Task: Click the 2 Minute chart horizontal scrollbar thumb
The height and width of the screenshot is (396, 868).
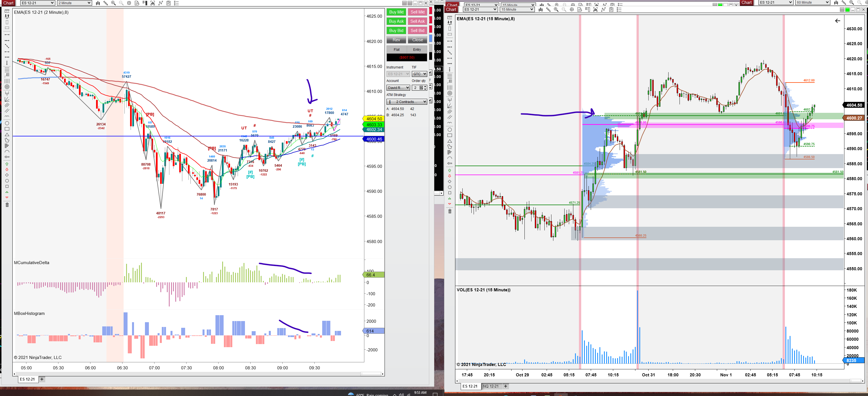Action: pos(371,374)
